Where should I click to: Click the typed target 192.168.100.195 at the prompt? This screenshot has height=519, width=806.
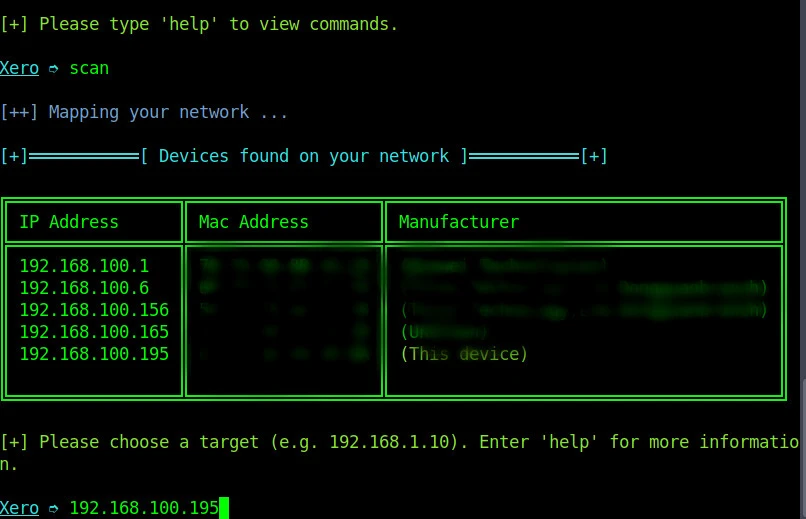click(x=144, y=508)
